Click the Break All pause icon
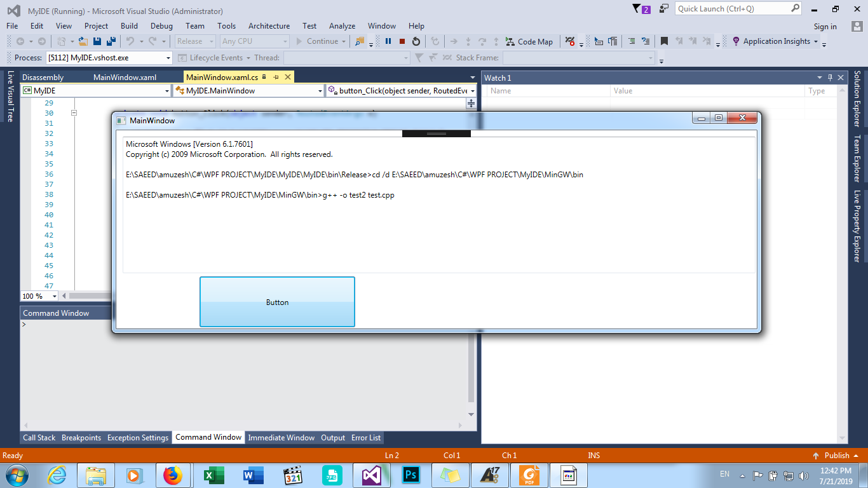The height and width of the screenshot is (488, 868). click(388, 41)
